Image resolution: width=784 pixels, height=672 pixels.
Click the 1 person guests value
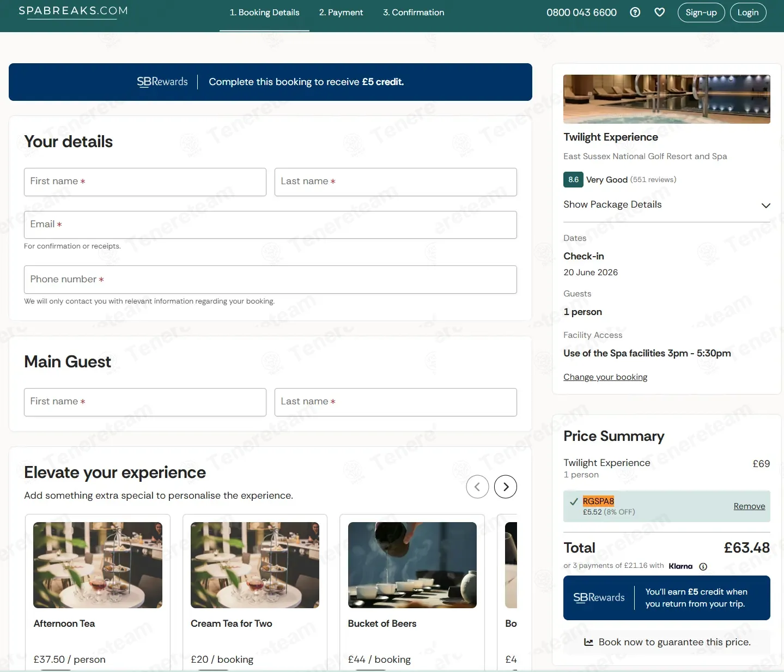coord(582,312)
